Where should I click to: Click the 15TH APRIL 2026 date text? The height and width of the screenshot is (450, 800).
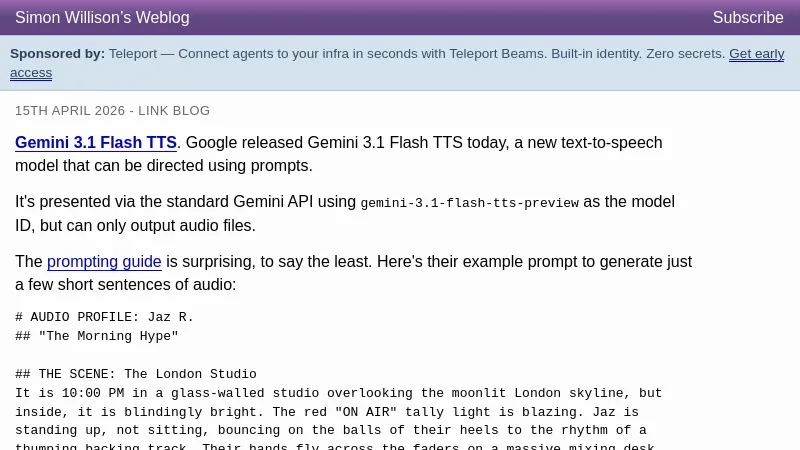tap(68, 111)
